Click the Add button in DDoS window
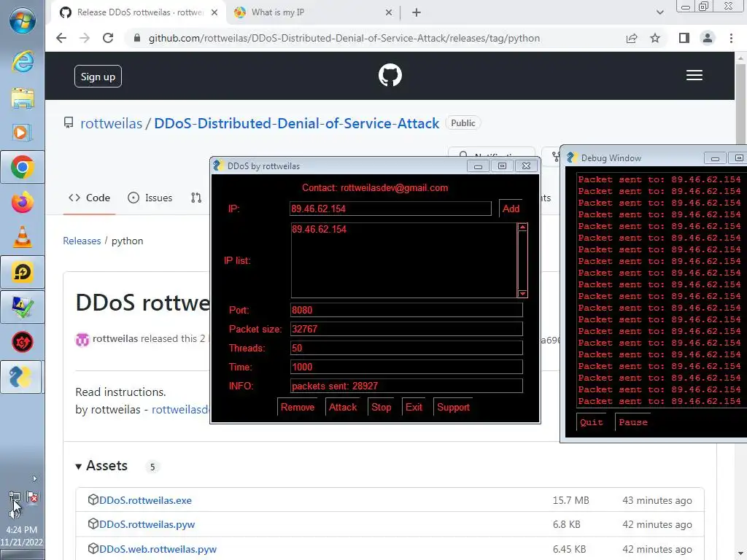This screenshot has height=560, width=747. click(511, 209)
